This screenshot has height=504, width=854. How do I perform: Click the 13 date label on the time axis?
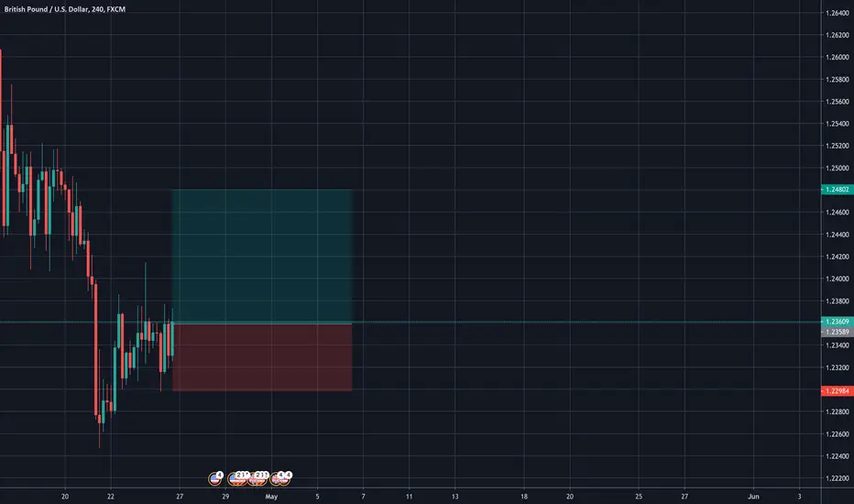pos(454,497)
